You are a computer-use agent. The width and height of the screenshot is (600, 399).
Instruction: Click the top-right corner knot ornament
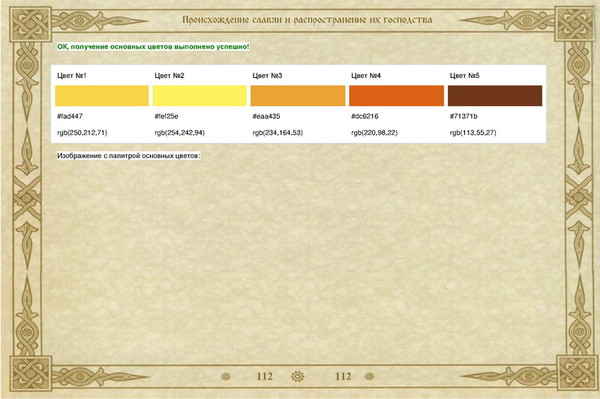pyautogui.click(x=576, y=24)
